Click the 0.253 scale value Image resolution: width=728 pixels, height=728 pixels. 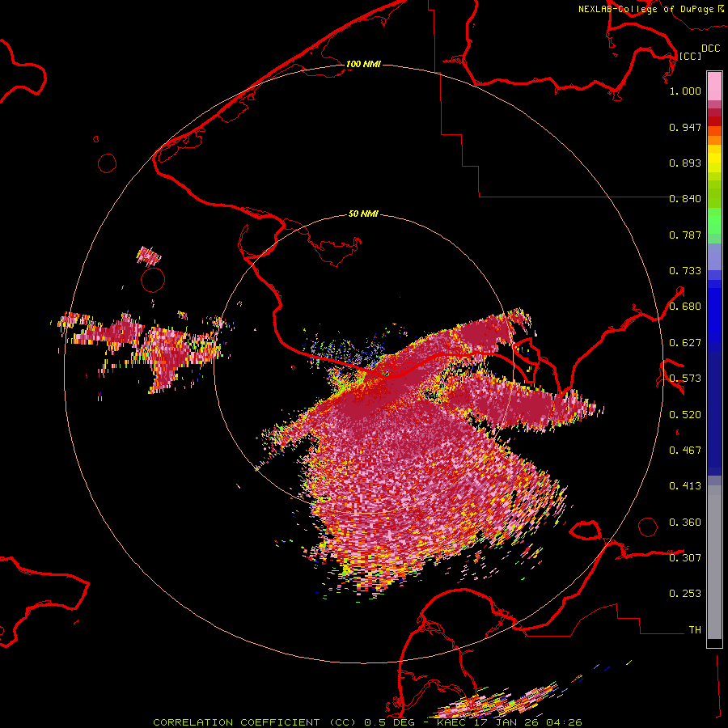click(x=685, y=594)
